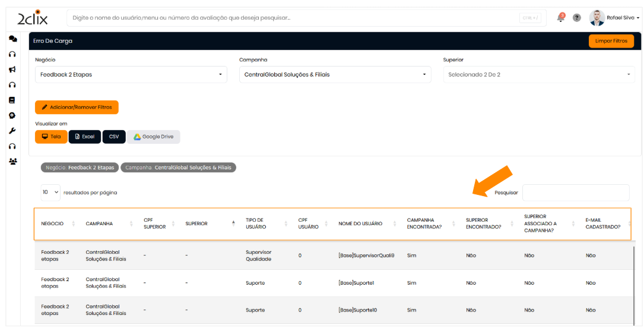Open the book icon in sidebar
This screenshot has height=331, width=644.
[x=12, y=100]
